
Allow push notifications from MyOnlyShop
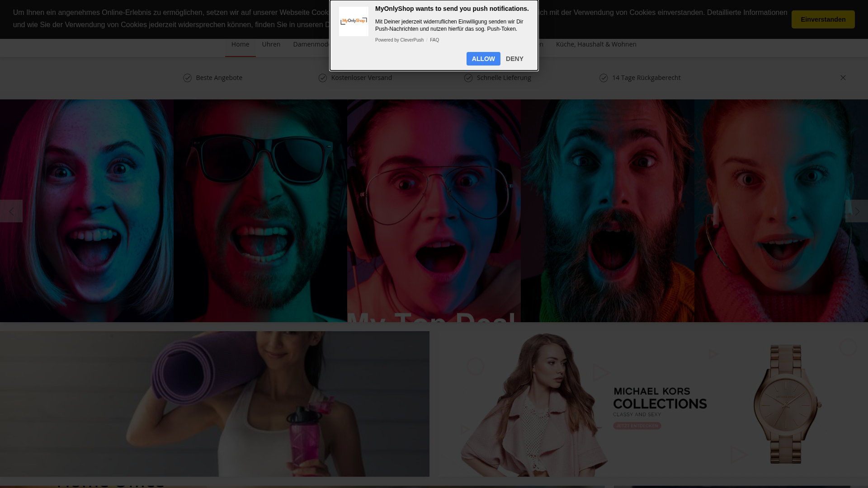coord(483,59)
